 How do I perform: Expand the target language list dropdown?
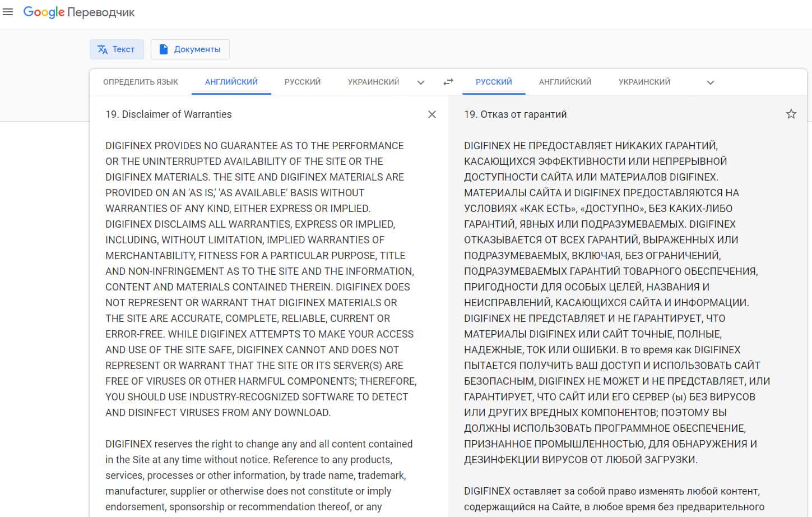pos(711,82)
